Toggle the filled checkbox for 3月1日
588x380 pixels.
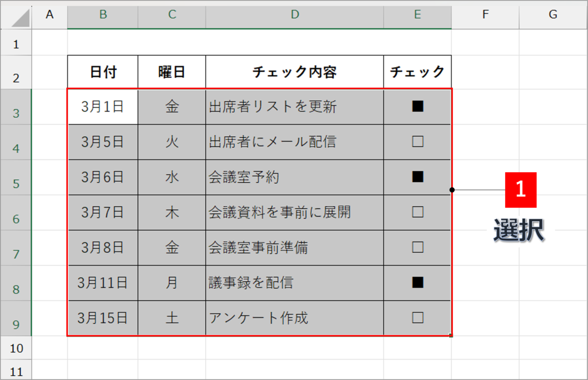coord(418,107)
